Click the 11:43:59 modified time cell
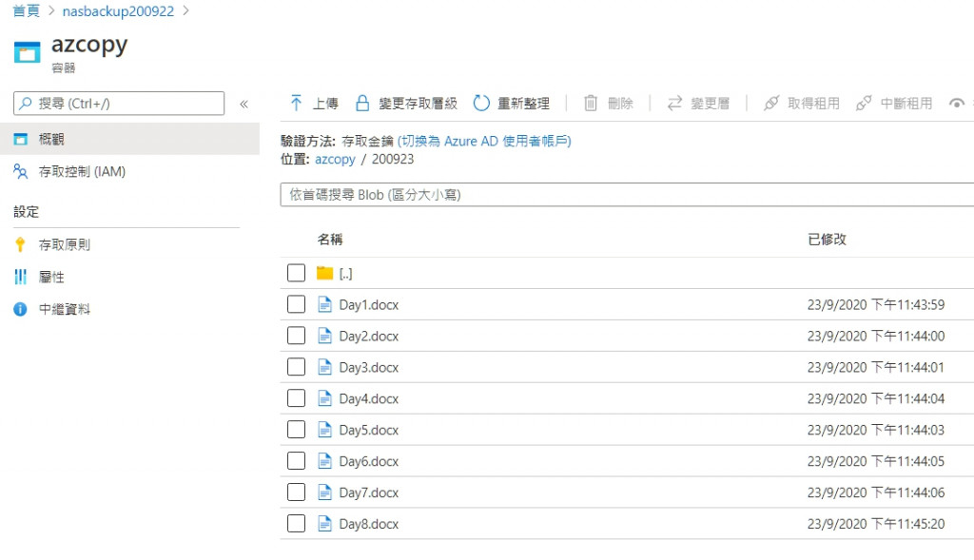Image resolution: width=974 pixels, height=560 pixels. (x=876, y=305)
